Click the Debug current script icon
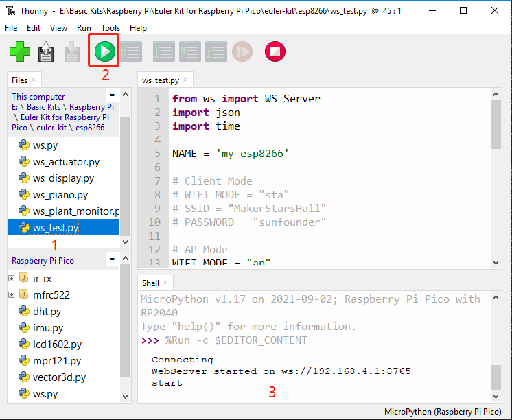The image size is (512, 420). pos(131,51)
